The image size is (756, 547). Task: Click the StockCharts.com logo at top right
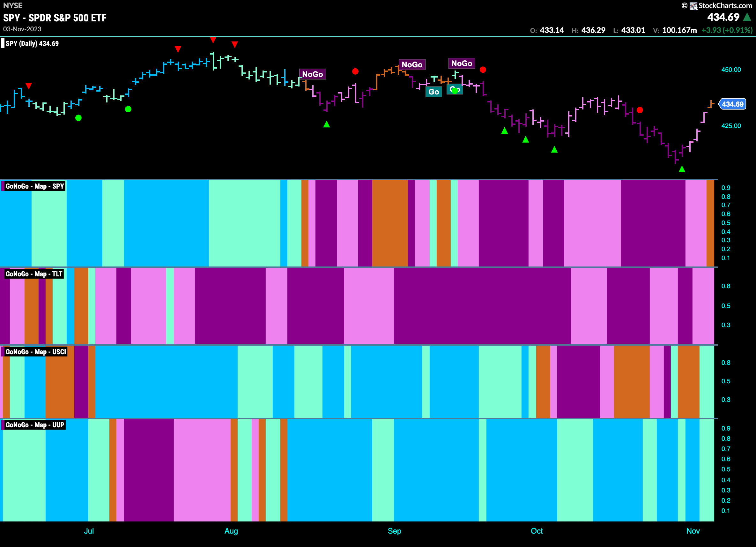716,6
